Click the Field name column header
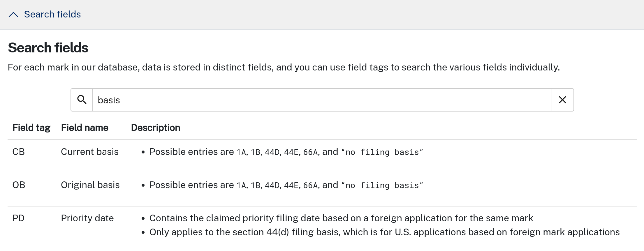The image size is (644, 251). pyautogui.click(x=85, y=128)
